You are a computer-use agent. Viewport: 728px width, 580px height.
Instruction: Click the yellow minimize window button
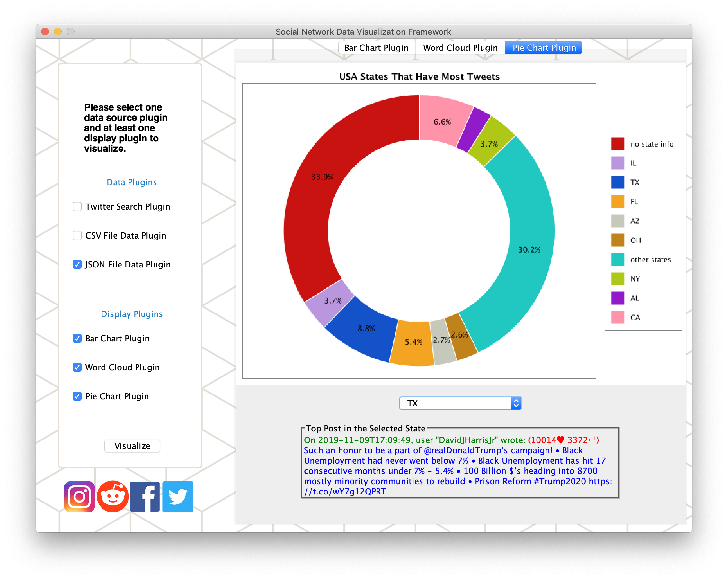[58, 32]
